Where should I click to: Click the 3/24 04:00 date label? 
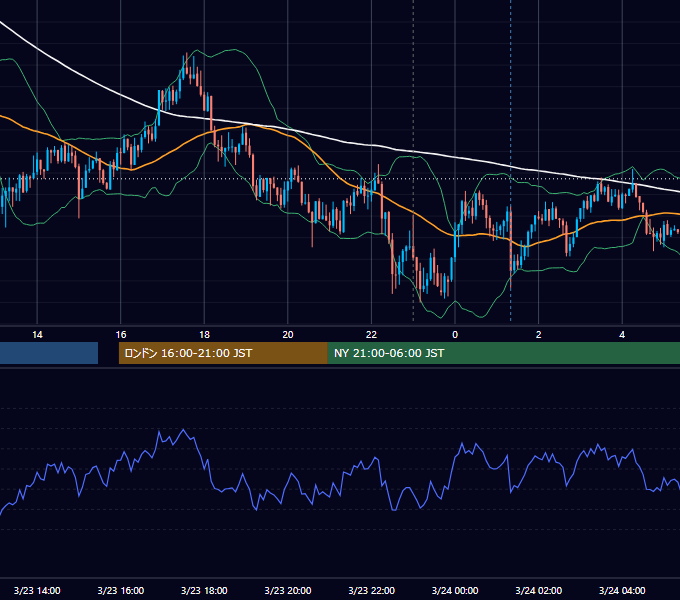click(622, 590)
